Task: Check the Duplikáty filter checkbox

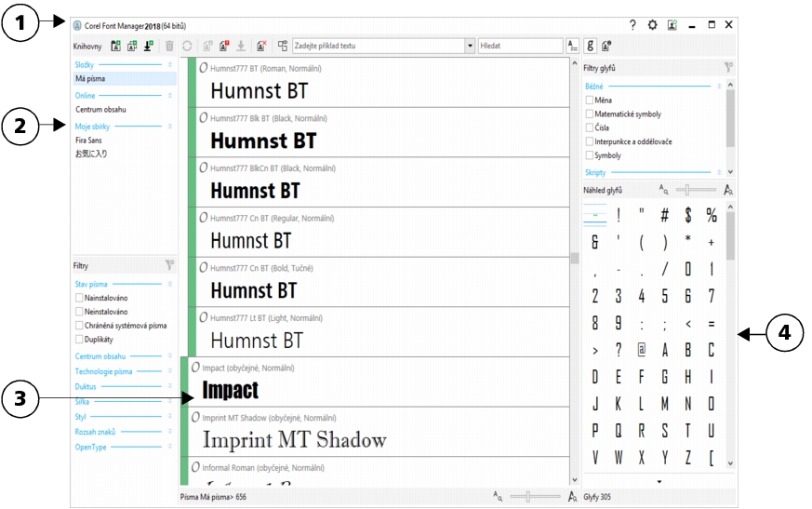Action: tap(80, 340)
